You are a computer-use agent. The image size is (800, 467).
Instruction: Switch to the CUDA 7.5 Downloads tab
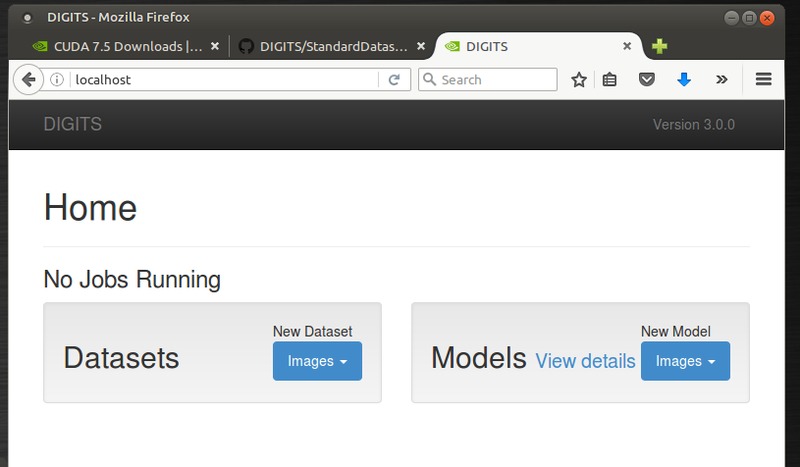[x=117, y=46]
